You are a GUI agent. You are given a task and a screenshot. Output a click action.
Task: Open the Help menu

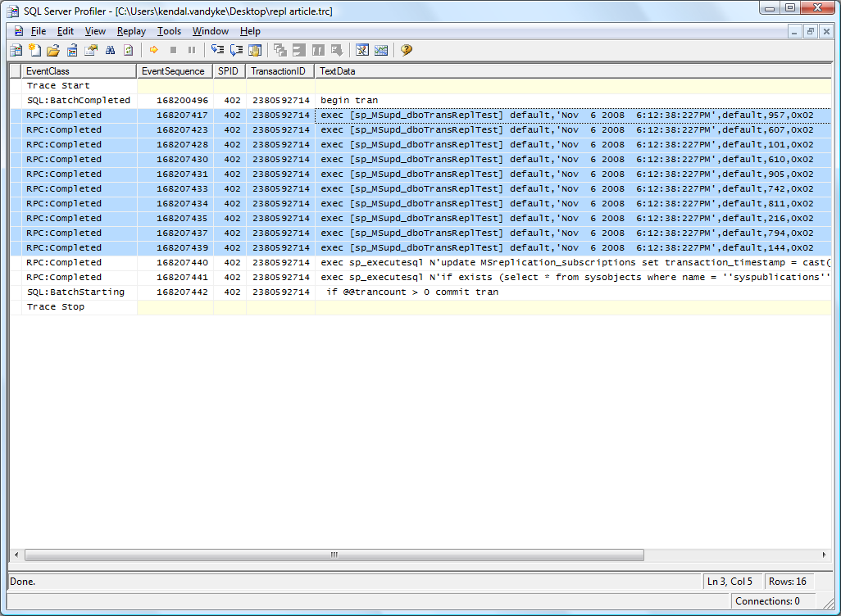[x=250, y=31]
